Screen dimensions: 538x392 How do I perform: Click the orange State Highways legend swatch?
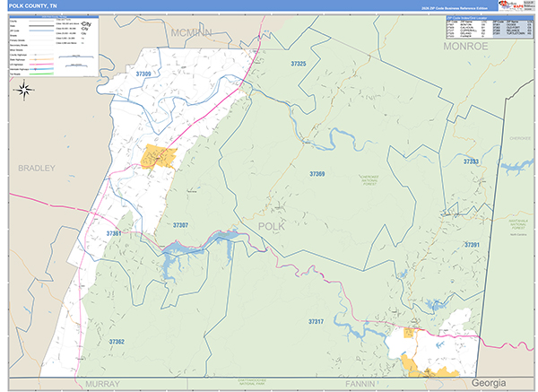tap(41, 59)
